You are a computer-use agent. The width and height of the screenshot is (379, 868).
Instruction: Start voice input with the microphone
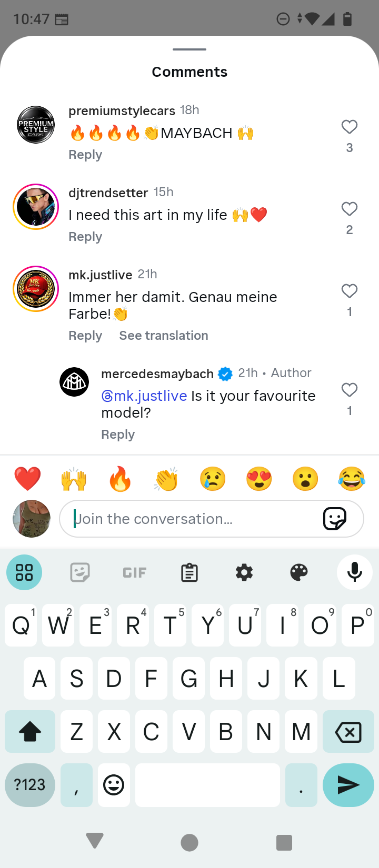pos(355,572)
